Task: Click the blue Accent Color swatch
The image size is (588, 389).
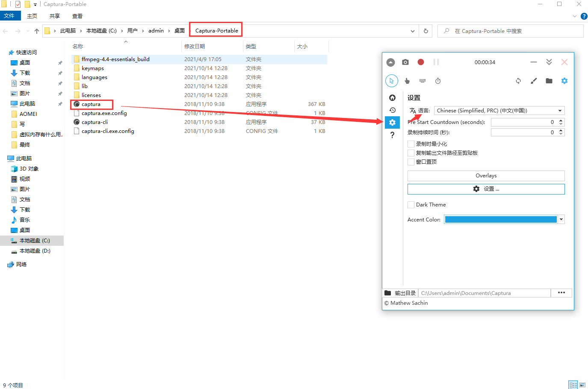Action: tap(500, 219)
